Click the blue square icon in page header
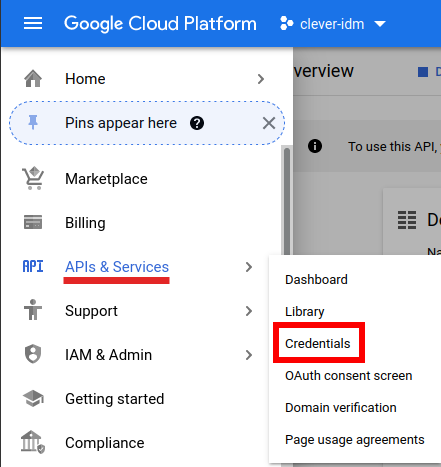441x467 pixels. [x=423, y=72]
